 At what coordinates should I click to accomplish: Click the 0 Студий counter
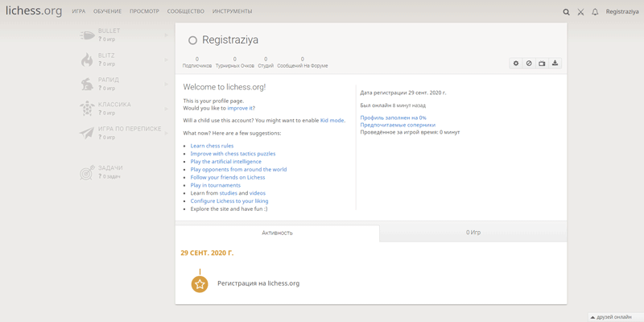[266, 63]
